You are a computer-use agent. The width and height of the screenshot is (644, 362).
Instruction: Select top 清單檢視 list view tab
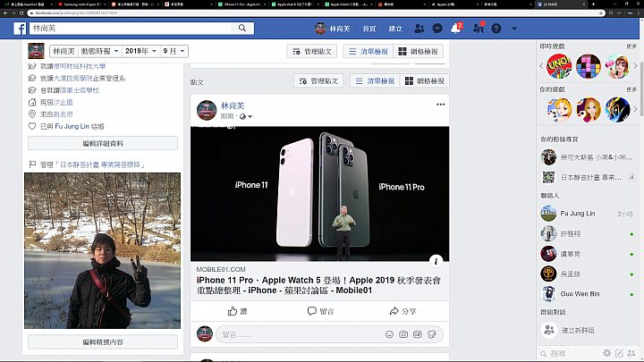point(368,51)
